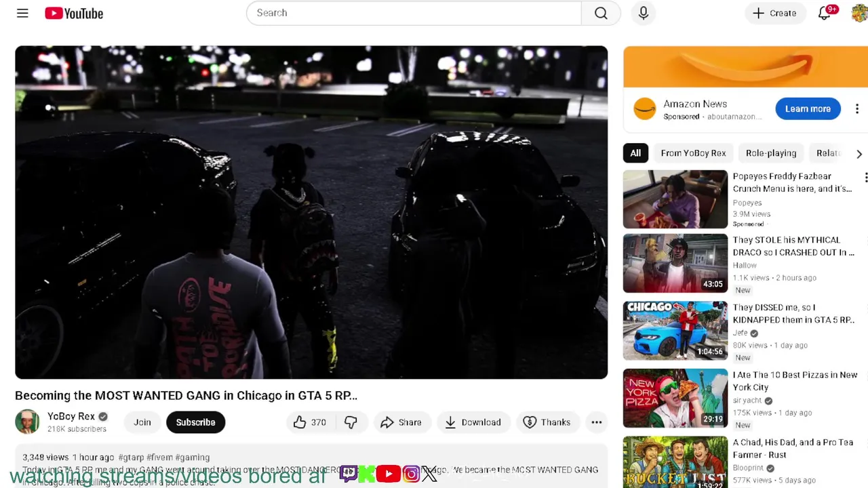
Task: Click the Instagram icon in overlay
Action: pos(411,473)
